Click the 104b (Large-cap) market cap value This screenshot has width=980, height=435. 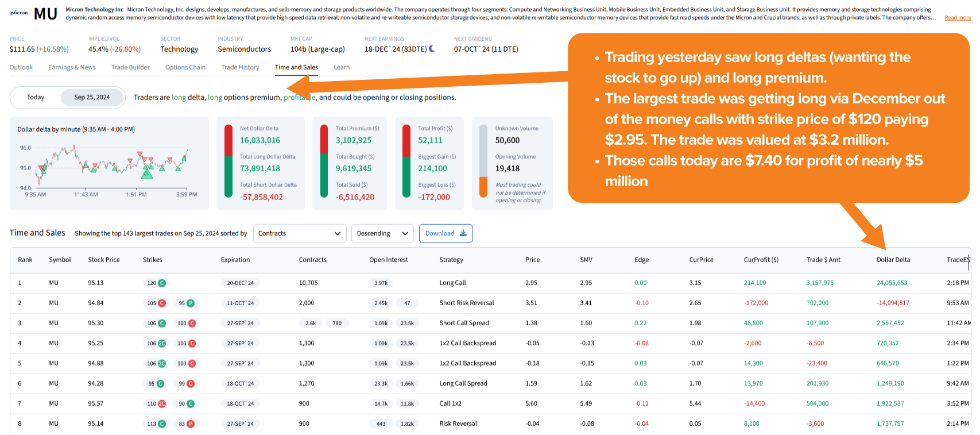(x=317, y=49)
